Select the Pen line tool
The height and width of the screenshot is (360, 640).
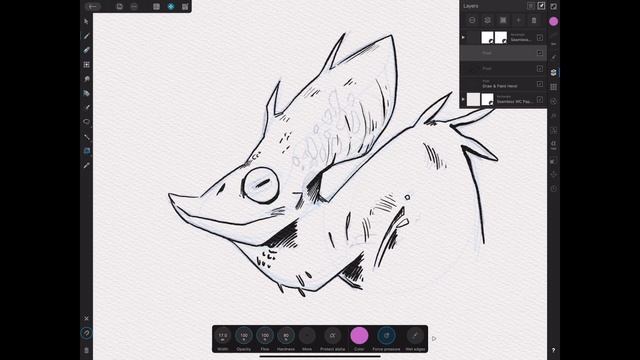tap(86, 137)
